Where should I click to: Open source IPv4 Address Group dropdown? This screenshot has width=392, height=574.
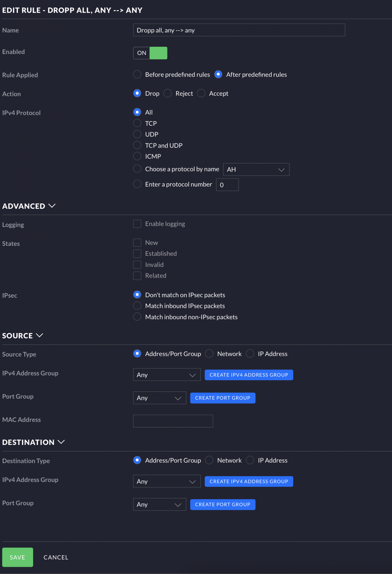pos(167,375)
